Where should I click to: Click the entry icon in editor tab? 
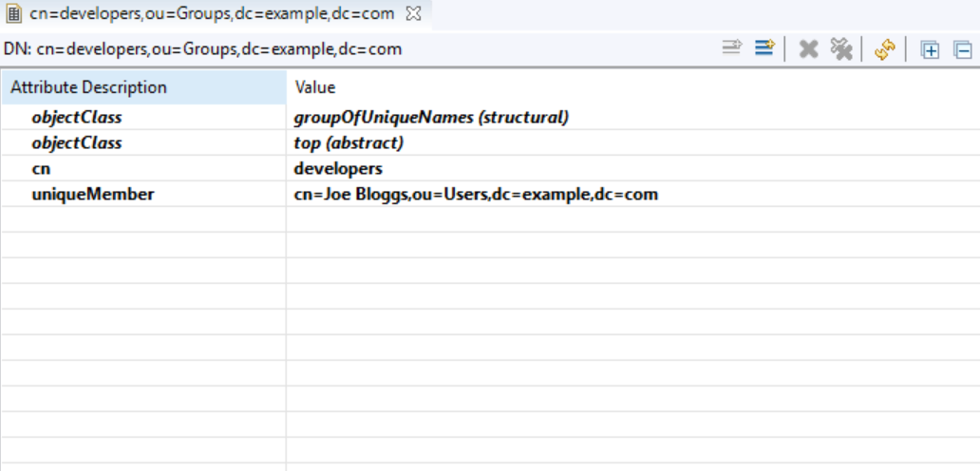click(14, 14)
